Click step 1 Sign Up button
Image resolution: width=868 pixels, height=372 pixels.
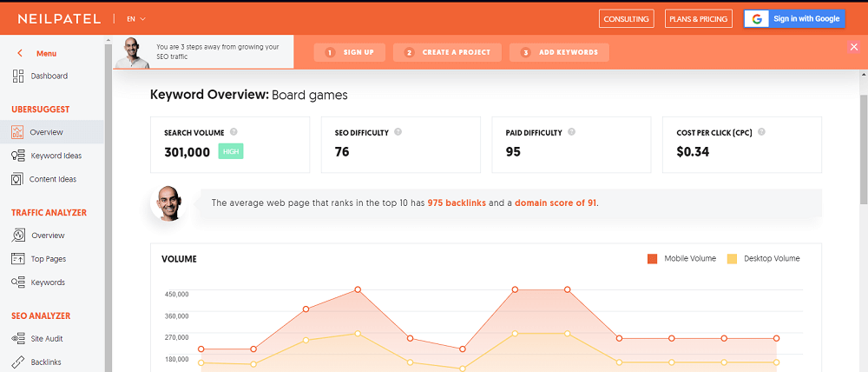click(x=349, y=52)
